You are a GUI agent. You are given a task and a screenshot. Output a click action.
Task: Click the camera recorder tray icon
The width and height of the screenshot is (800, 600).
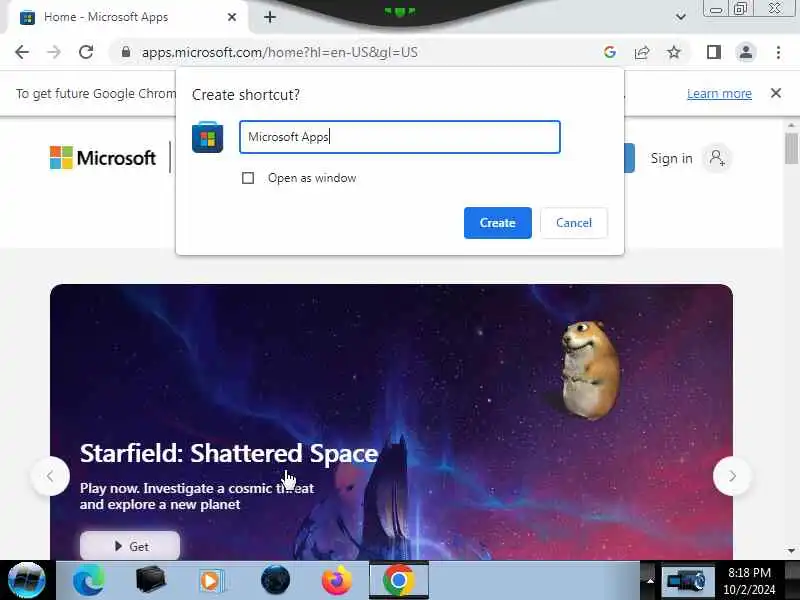point(687,581)
